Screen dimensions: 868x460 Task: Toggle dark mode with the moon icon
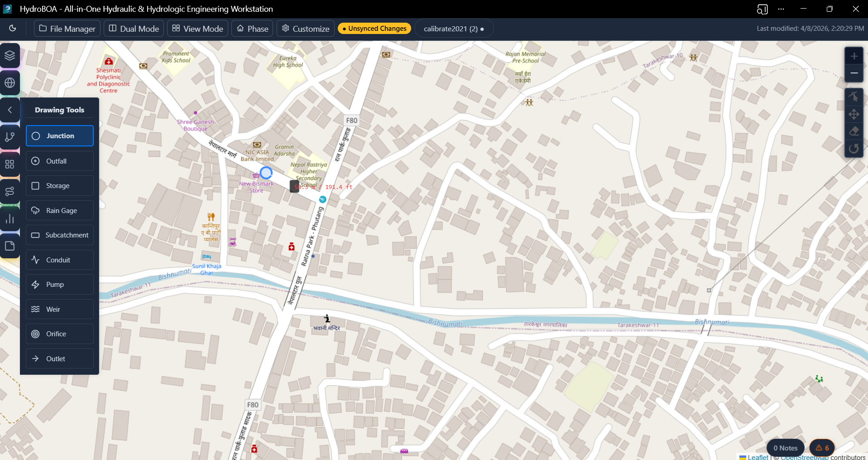pyautogui.click(x=13, y=28)
